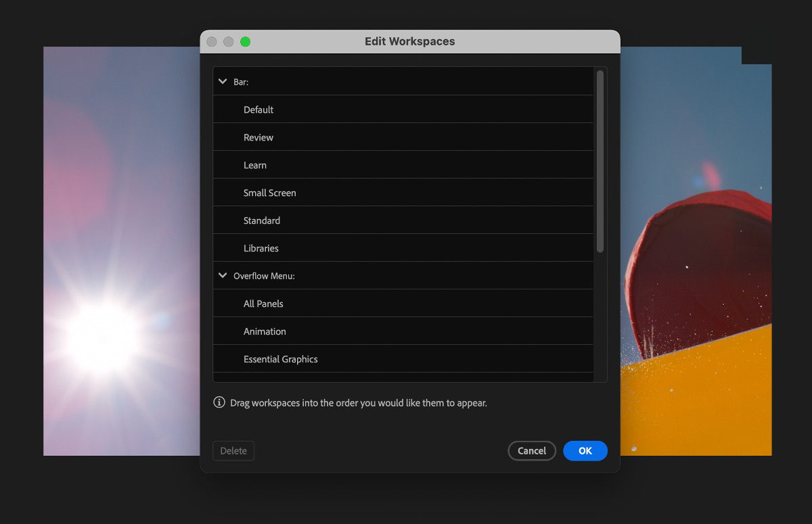Screen dimensions: 812x524
Task: Click the green full-screen window button
Action: [246, 41]
